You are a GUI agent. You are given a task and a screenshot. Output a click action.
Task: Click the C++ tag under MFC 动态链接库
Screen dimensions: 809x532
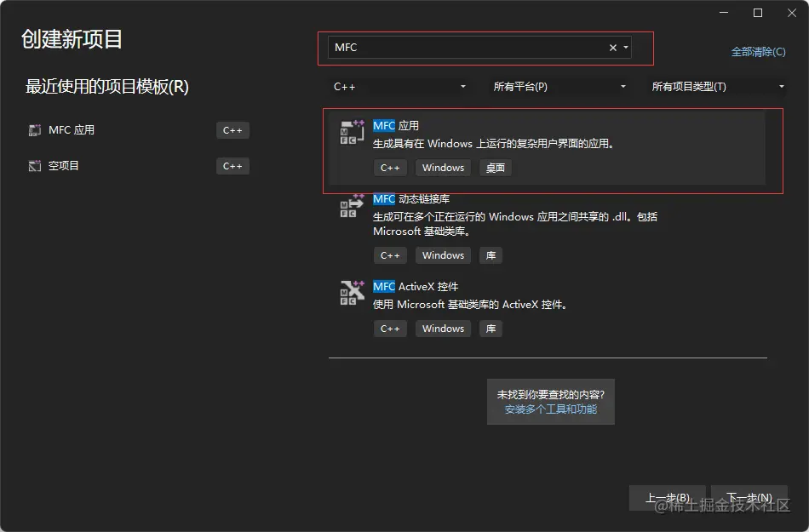390,255
